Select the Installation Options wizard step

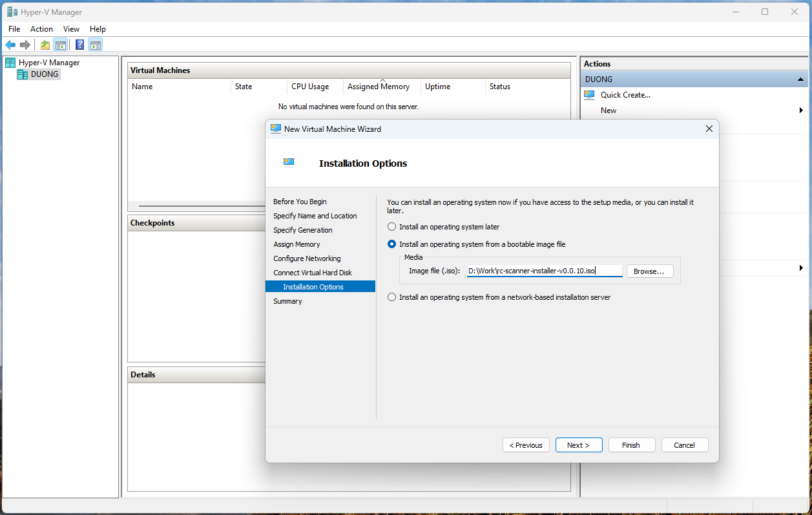320,287
